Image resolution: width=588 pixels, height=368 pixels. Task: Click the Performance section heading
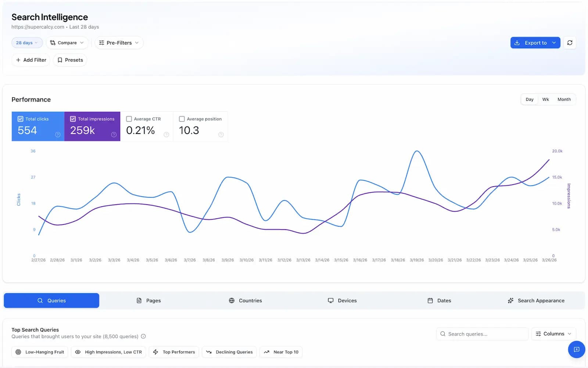[31, 99]
